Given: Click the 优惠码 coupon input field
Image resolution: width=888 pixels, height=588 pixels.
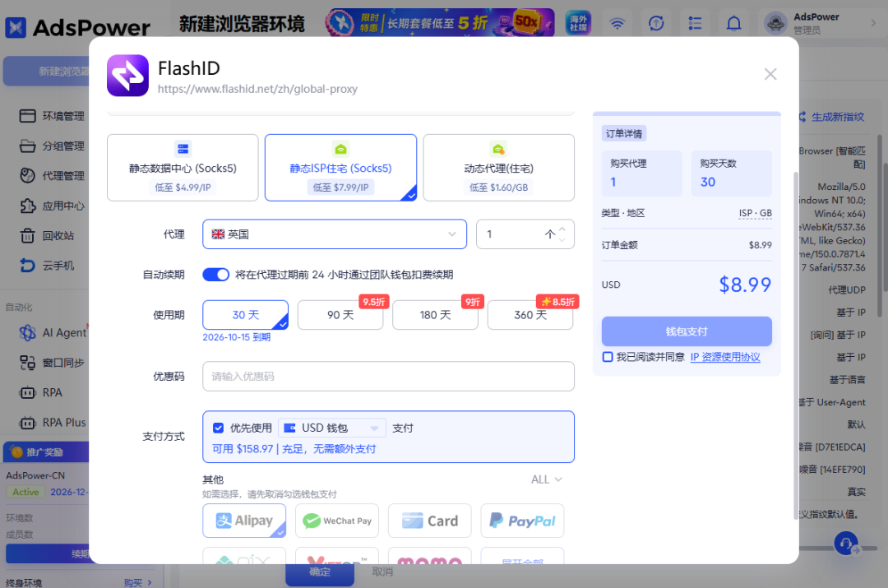Looking at the screenshot, I should tap(388, 376).
